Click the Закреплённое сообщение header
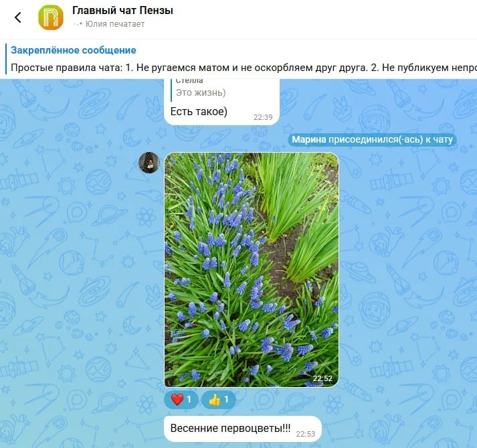477x448 pixels. [74, 50]
